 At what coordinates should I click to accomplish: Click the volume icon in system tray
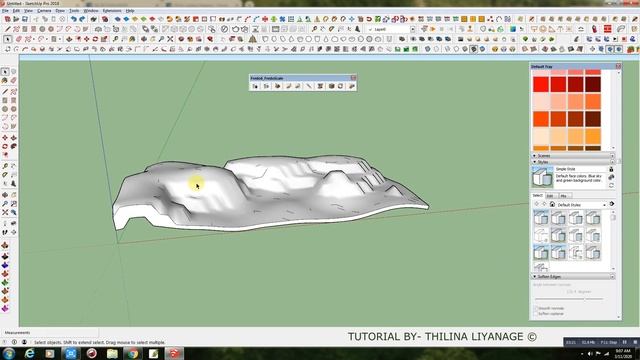click(x=590, y=353)
